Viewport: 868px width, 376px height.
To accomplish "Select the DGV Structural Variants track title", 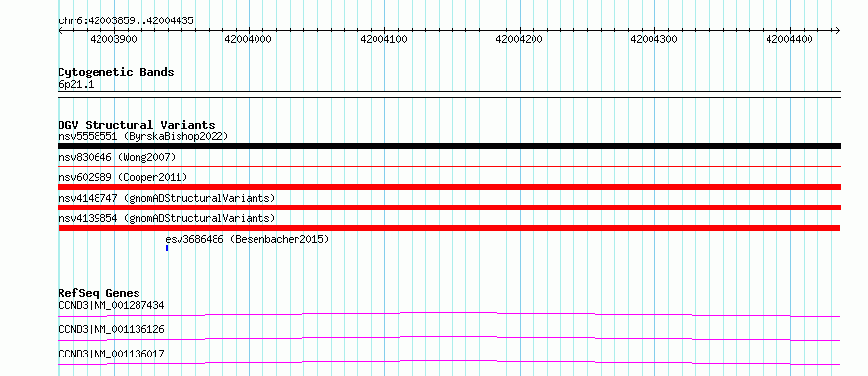I will (137, 125).
